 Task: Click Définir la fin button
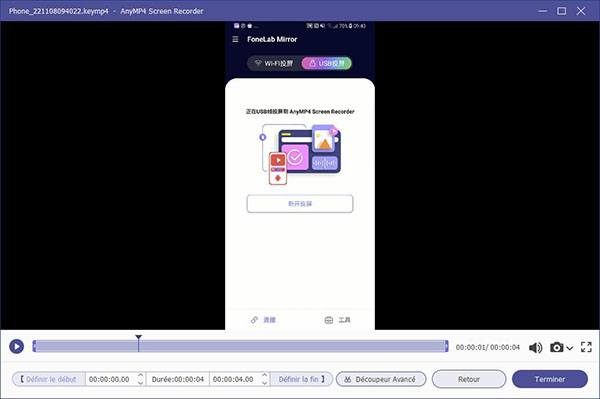click(x=302, y=379)
